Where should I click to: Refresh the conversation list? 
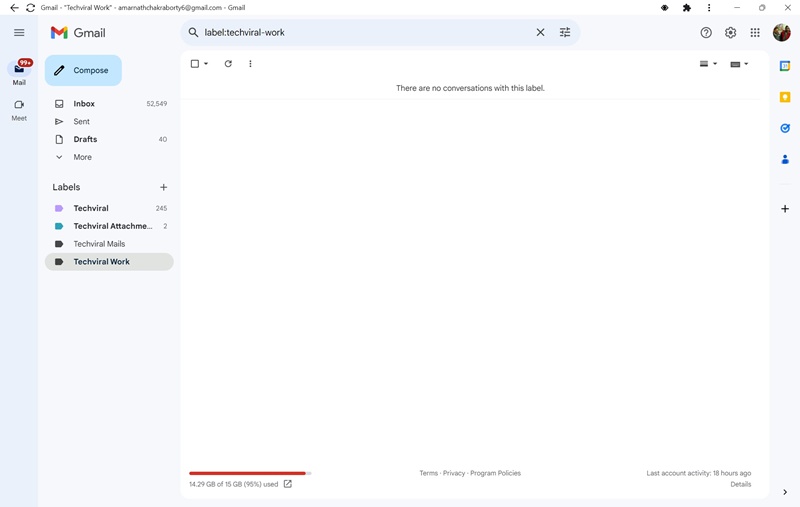(228, 64)
